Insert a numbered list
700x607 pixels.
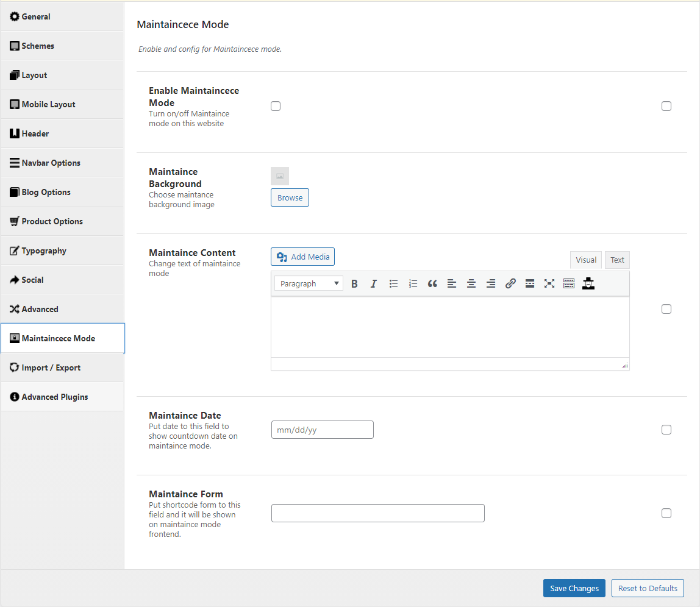(413, 283)
